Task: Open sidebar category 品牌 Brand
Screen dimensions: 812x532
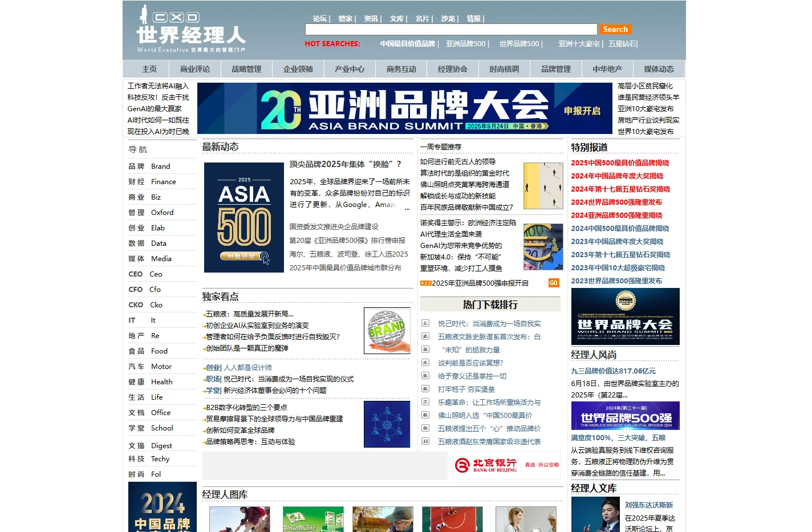Action: pos(149,166)
